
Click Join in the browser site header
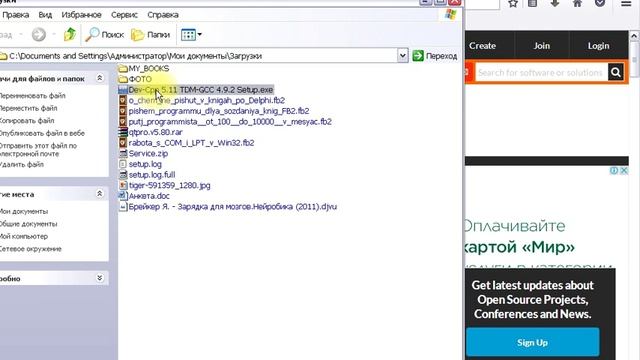(542, 46)
